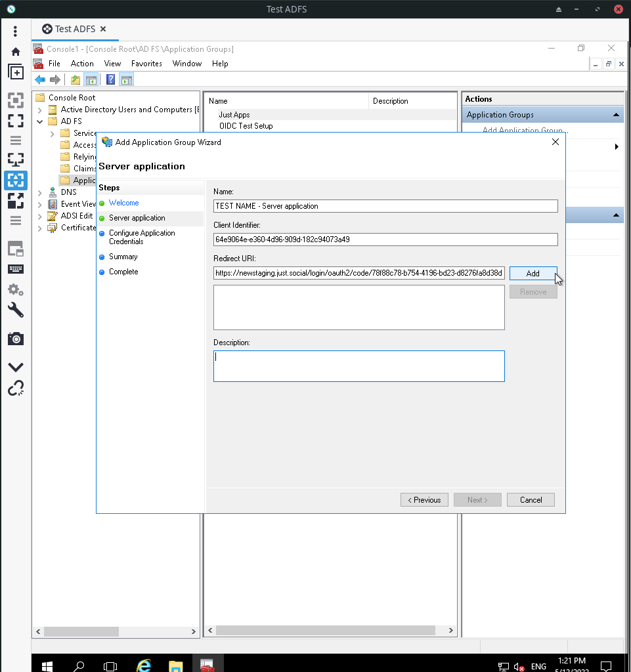Screen dimensions: 631x672
Task: Click the Back navigation arrow in MMC toolbar
Action: click(40, 79)
